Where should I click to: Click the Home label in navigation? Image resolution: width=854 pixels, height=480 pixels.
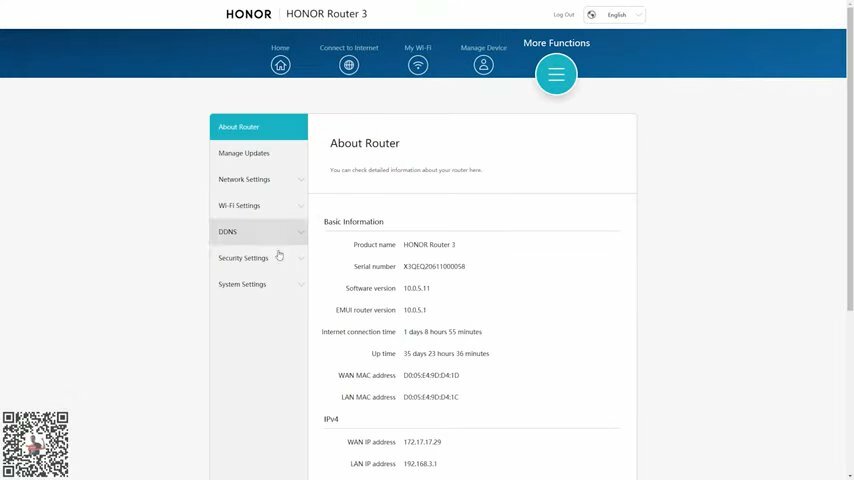point(280,47)
